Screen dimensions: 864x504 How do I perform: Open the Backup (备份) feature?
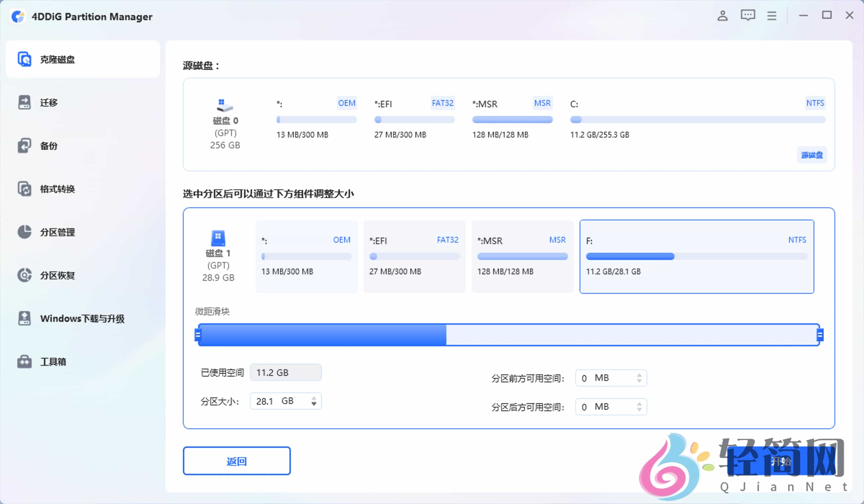click(x=48, y=145)
